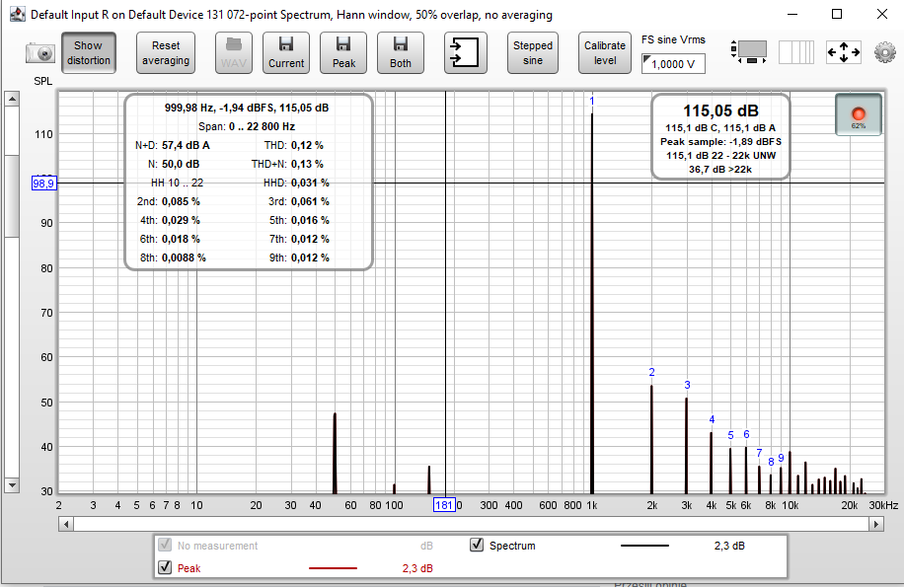Click Reset averaging button

point(166,53)
